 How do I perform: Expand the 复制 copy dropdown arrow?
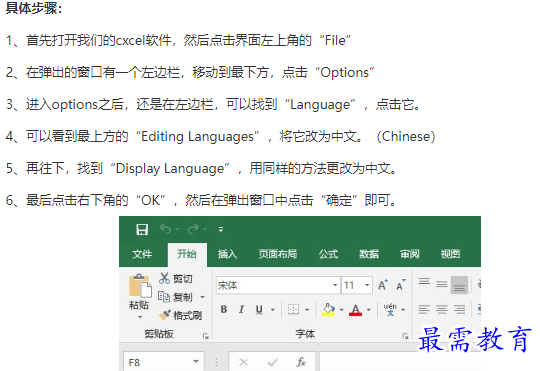[x=202, y=297]
